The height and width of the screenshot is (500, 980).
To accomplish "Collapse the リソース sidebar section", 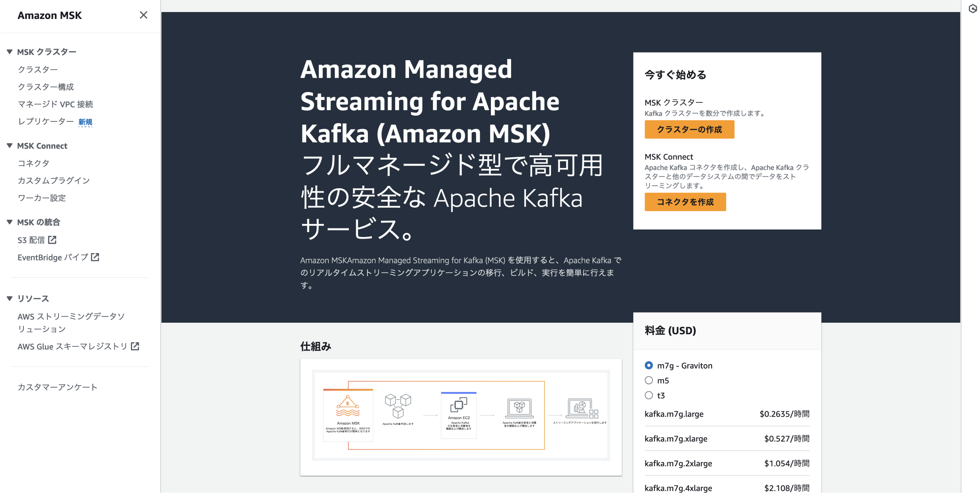I will 9,298.
